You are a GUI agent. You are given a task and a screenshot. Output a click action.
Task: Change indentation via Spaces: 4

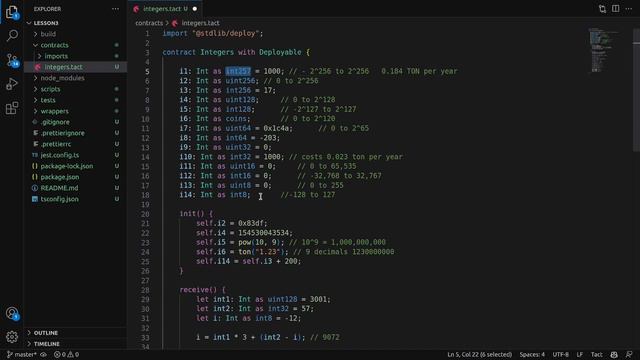pos(532,355)
